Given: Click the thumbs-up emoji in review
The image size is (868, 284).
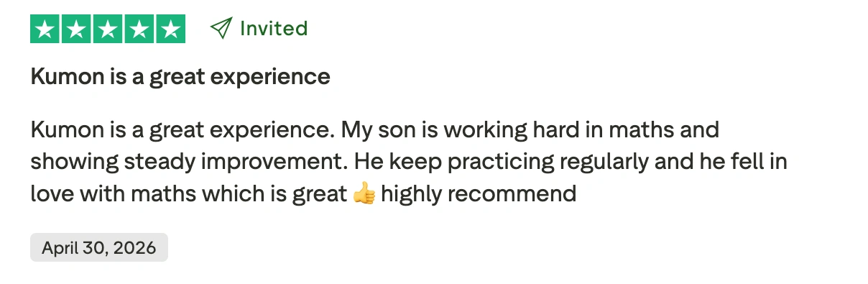Looking at the screenshot, I should coord(364,194).
